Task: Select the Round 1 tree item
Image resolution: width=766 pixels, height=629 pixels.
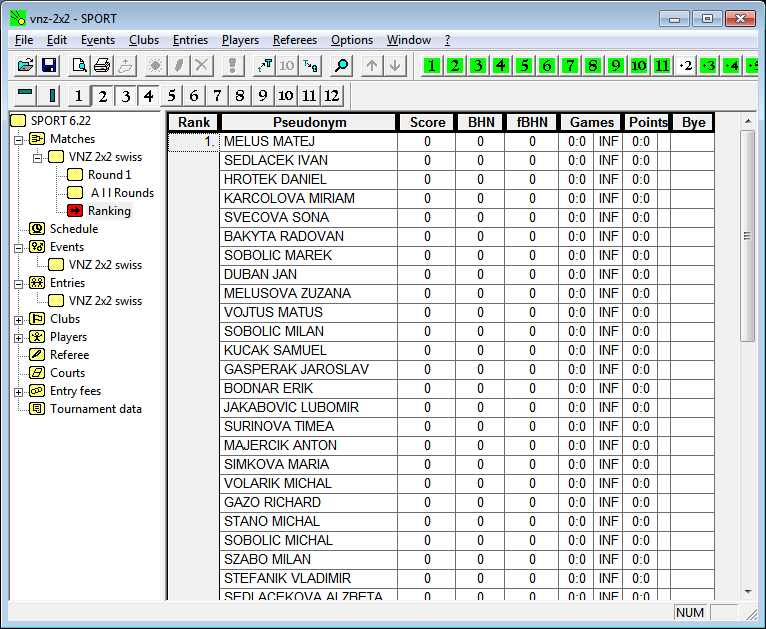Action: pos(109,175)
